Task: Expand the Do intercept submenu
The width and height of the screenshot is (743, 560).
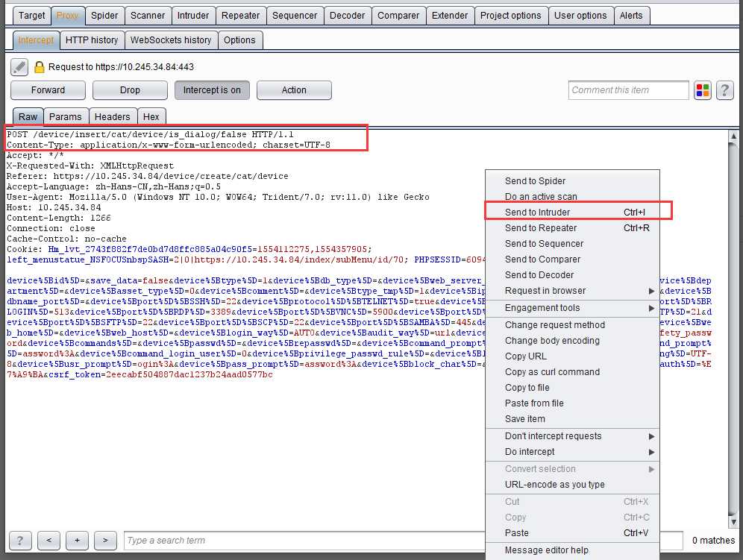Action: pos(572,452)
